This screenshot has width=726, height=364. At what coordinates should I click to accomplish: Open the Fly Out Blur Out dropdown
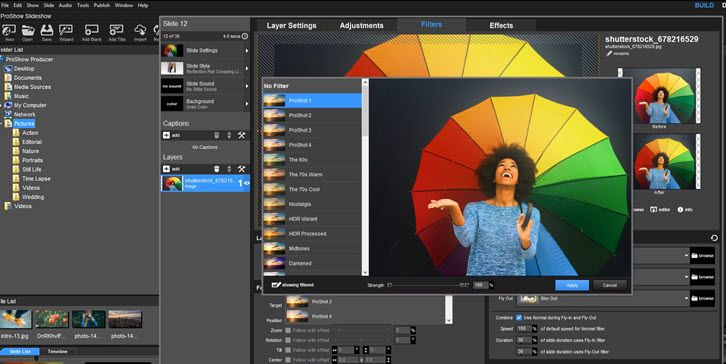[686, 298]
